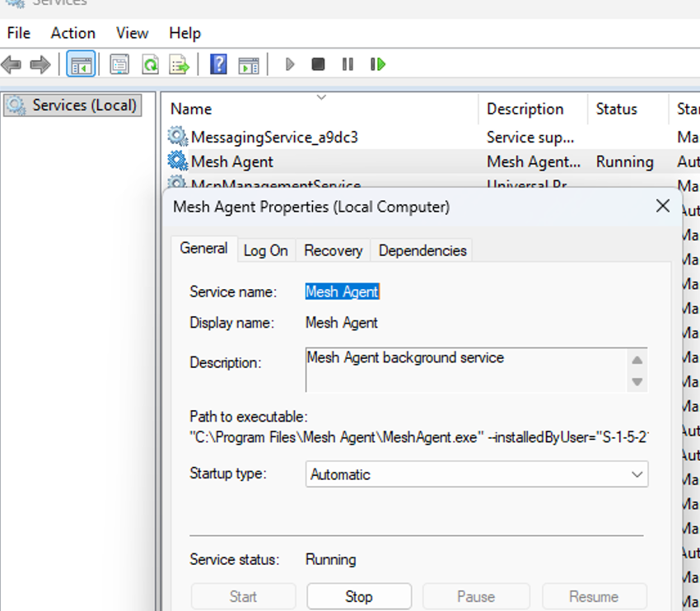The image size is (700, 611).
Task: Click the Export List toolbar icon
Action: click(180, 65)
